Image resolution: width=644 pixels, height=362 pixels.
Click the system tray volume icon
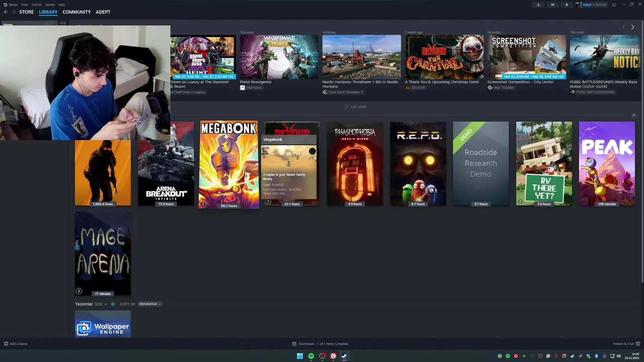point(618,356)
